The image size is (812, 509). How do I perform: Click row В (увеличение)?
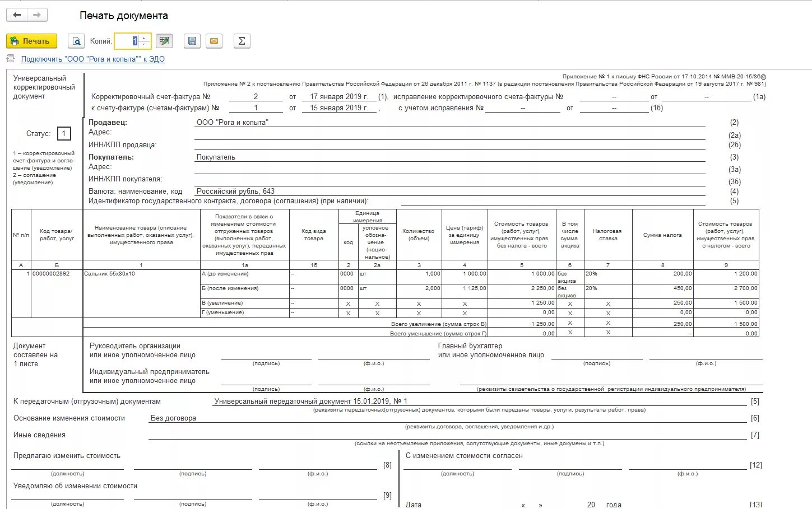[x=222, y=303]
